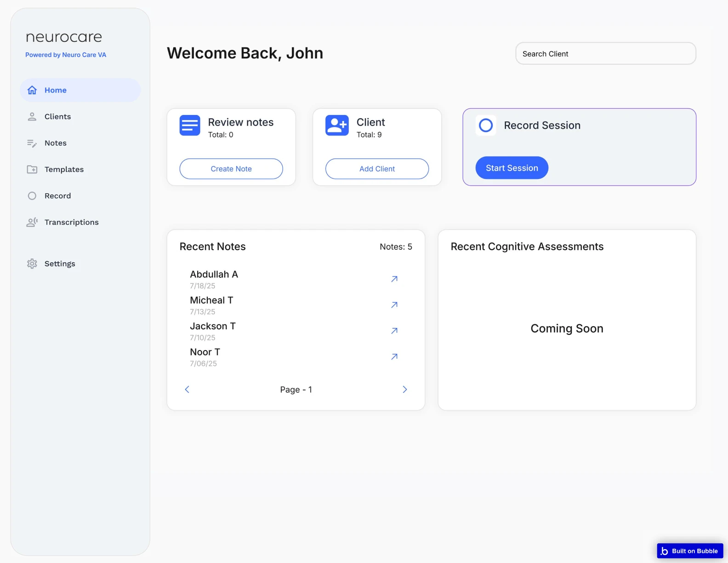The width and height of the screenshot is (728, 563).
Task: Click the Clients person icon in sidebar
Action: (32, 117)
